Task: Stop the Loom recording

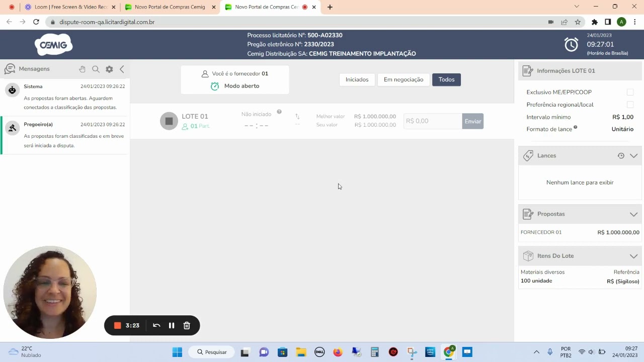Action: 117,326
